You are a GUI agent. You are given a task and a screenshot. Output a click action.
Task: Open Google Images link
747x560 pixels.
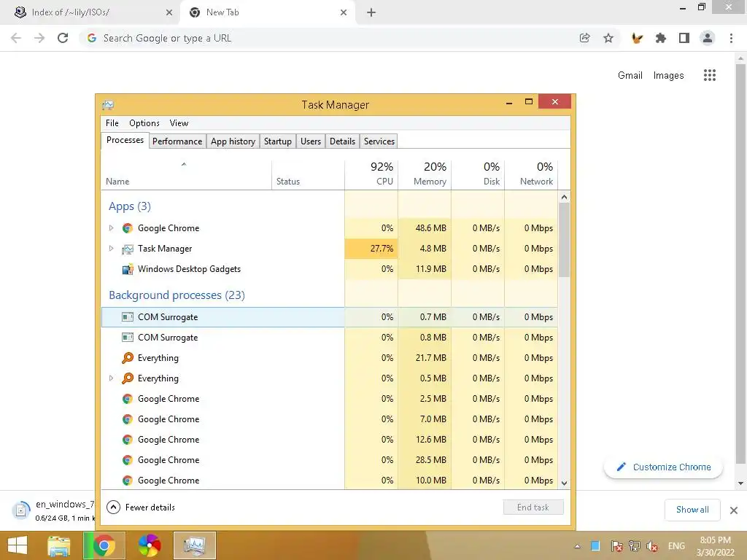668,75
